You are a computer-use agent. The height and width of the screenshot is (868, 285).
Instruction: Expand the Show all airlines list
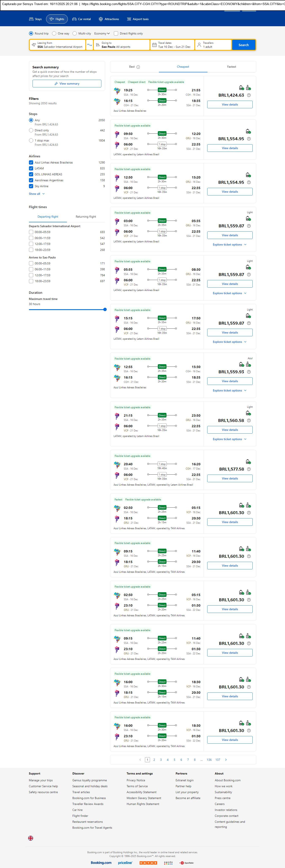click(37, 194)
